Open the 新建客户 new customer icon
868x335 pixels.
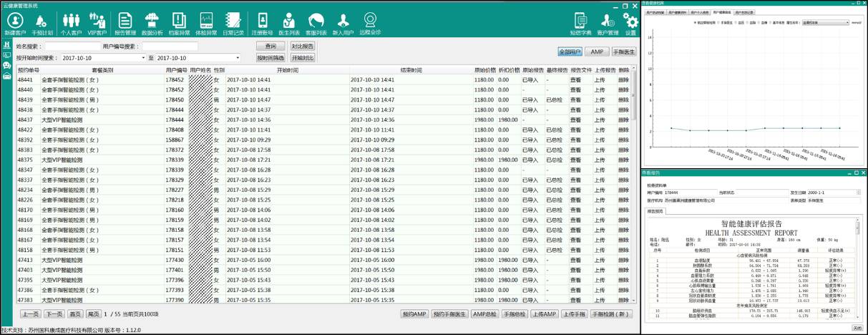tap(14, 24)
